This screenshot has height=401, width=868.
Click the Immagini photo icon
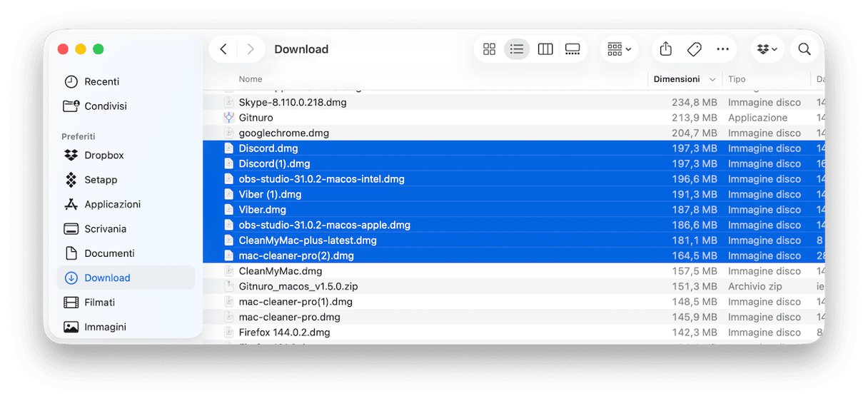[71, 327]
